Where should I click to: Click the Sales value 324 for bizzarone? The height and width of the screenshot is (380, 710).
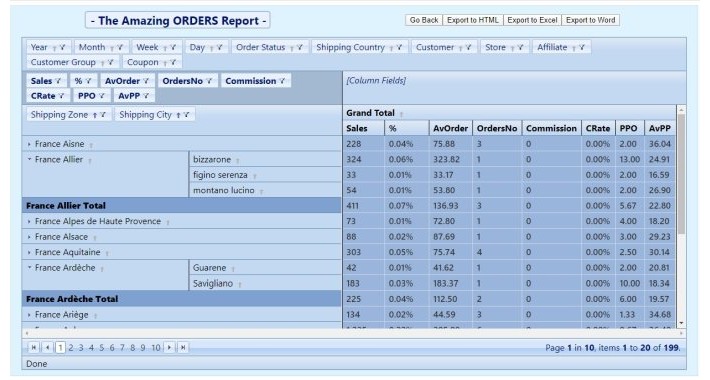click(353, 159)
